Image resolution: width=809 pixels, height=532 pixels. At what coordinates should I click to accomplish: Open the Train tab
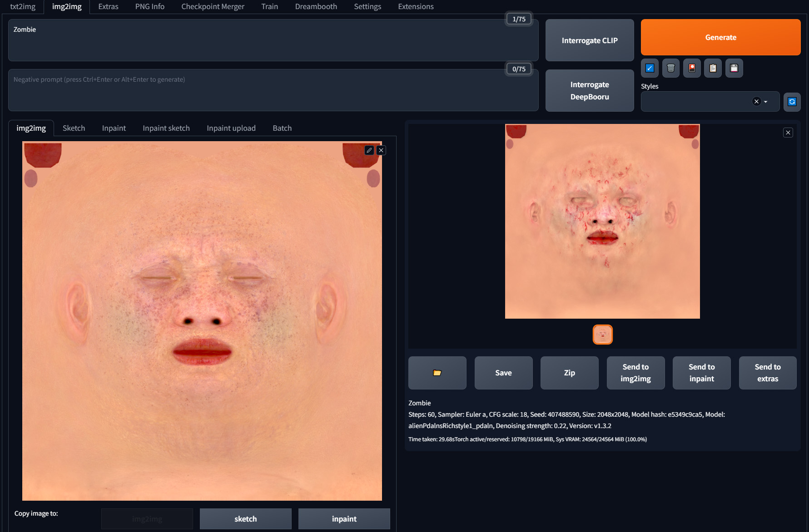(269, 6)
